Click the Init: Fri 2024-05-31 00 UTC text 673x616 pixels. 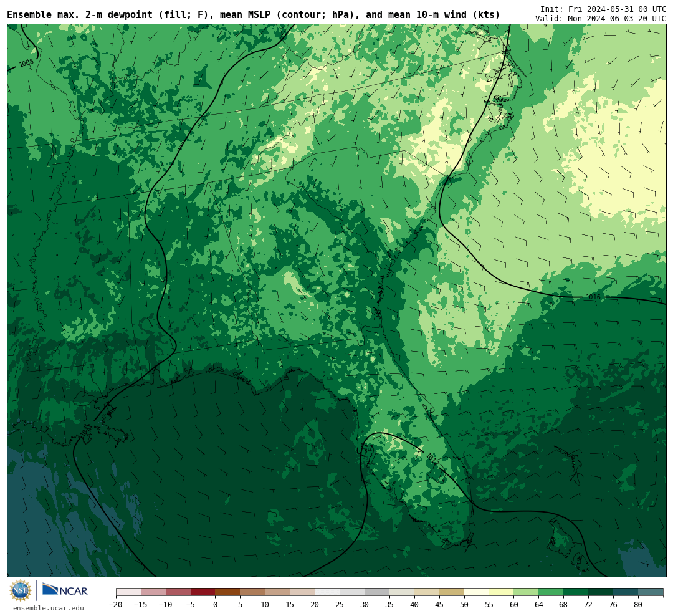coord(603,9)
